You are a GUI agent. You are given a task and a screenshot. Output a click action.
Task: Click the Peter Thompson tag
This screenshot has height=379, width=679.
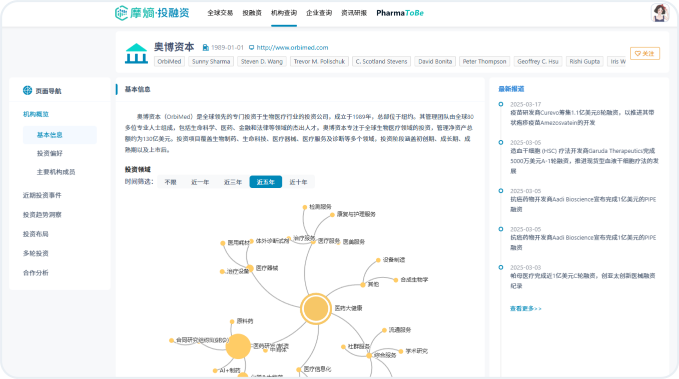click(x=485, y=62)
